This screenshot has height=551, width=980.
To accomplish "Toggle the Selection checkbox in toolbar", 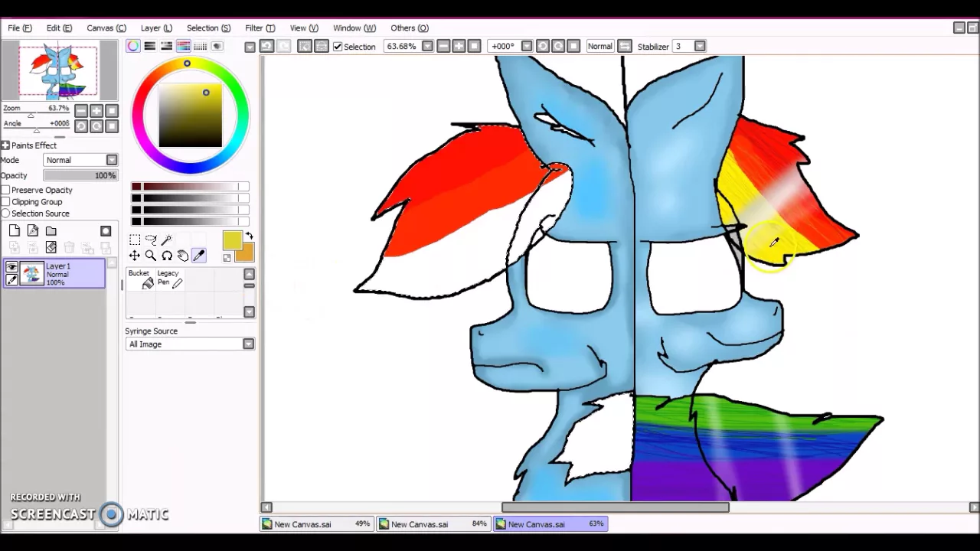I will (338, 47).
